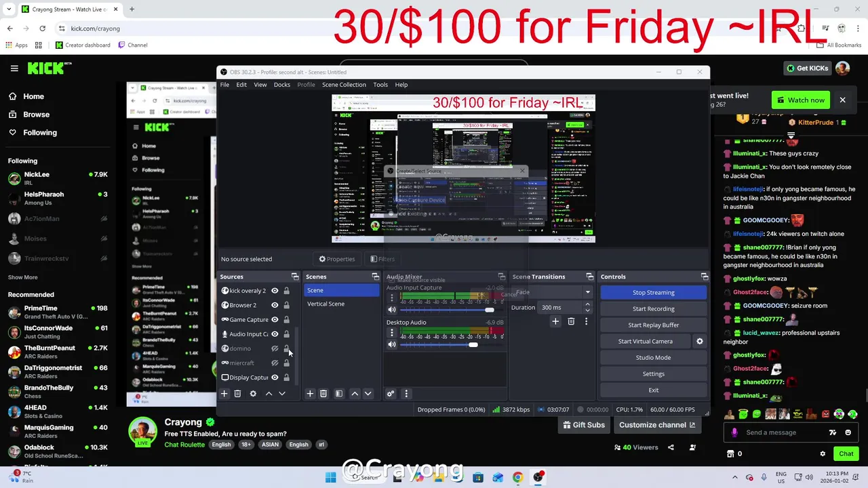Adjust Desktop Audio volume slider
868x488 pixels.
pos(473,344)
